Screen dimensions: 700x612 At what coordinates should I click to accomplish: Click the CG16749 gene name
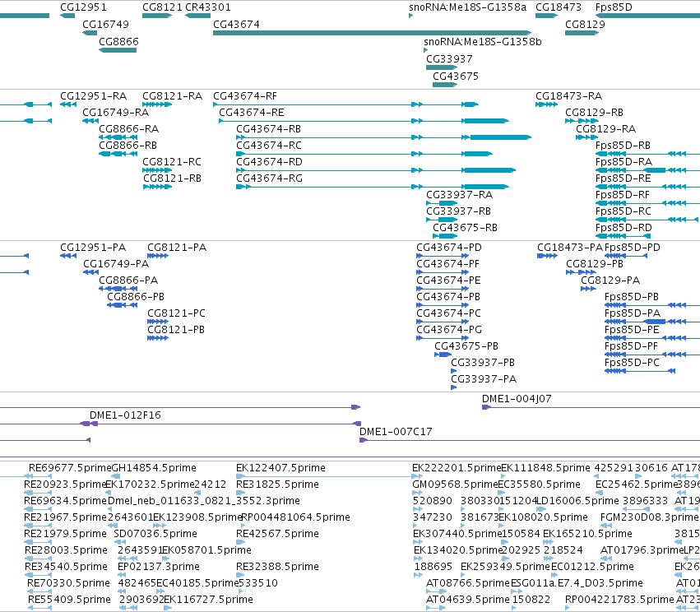105,25
